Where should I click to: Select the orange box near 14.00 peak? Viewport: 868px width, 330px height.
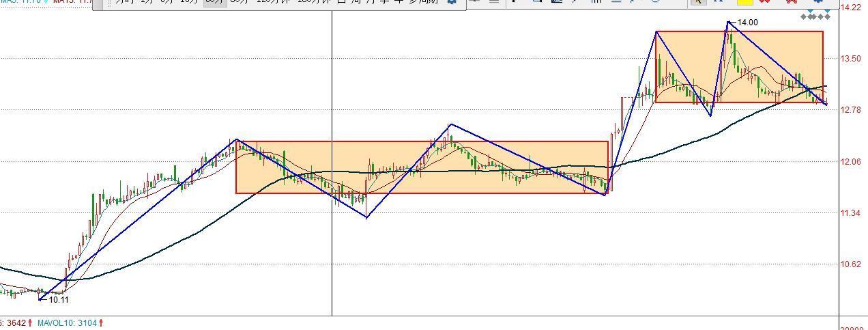coord(739,67)
